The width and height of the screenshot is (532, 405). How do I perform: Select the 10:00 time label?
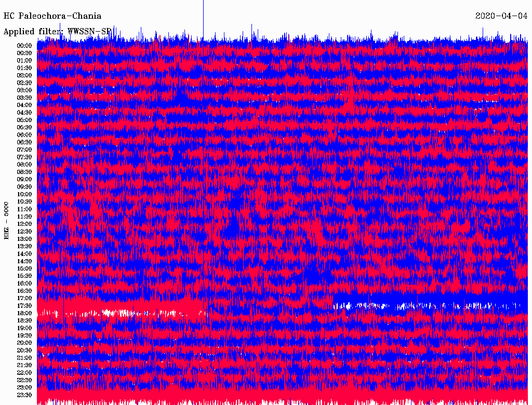(x=24, y=194)
